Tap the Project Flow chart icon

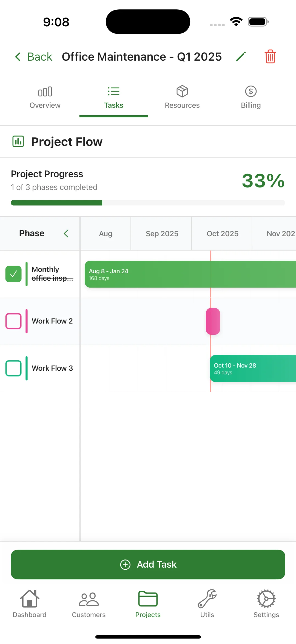(18, 142)
